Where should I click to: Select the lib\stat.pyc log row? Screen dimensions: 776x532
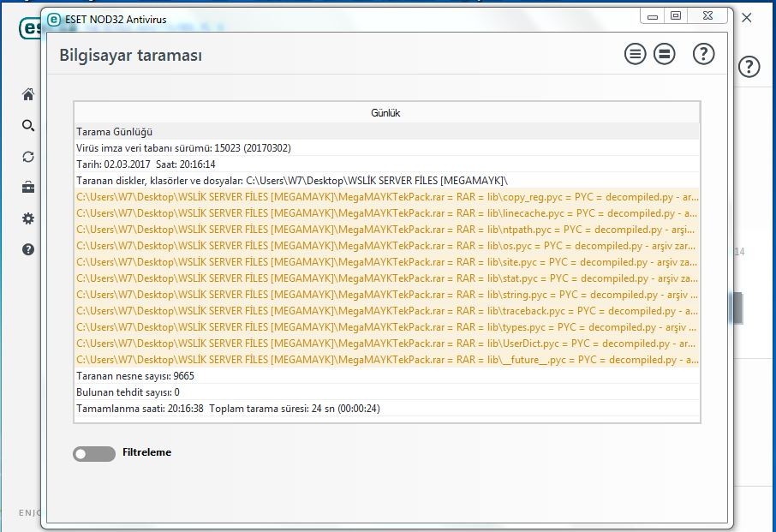[387, 278]
